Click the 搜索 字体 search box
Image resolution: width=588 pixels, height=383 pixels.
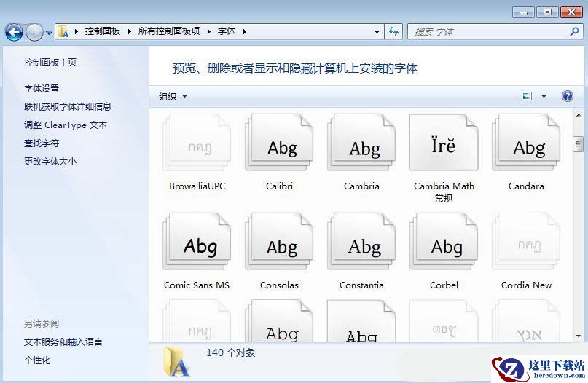(488, 32)
